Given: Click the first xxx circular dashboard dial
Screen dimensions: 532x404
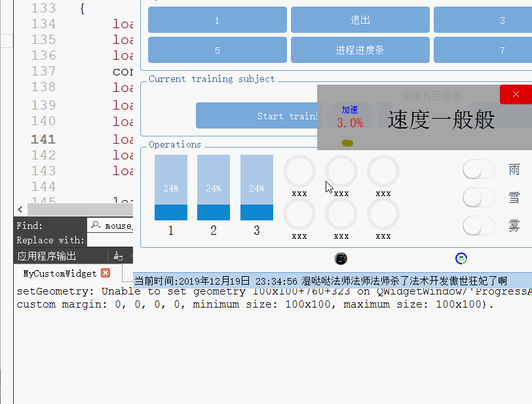Looking at the screenshot, I should [299, 170].
